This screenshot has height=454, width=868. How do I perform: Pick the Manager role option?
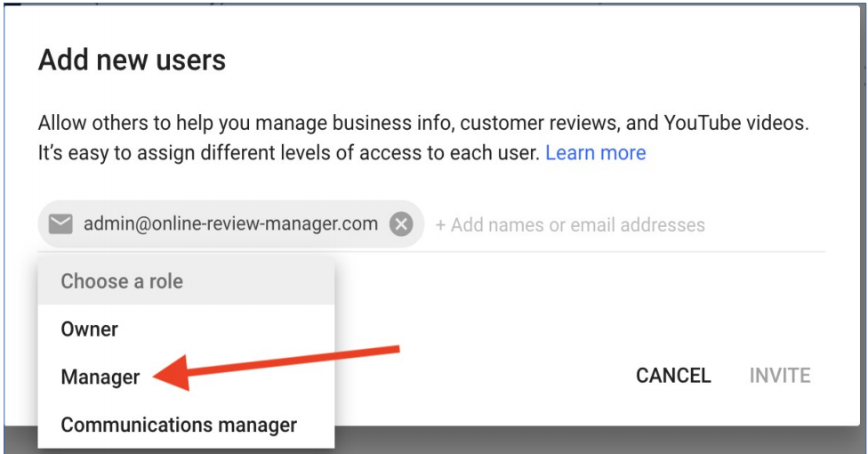[x=100, y=377]
